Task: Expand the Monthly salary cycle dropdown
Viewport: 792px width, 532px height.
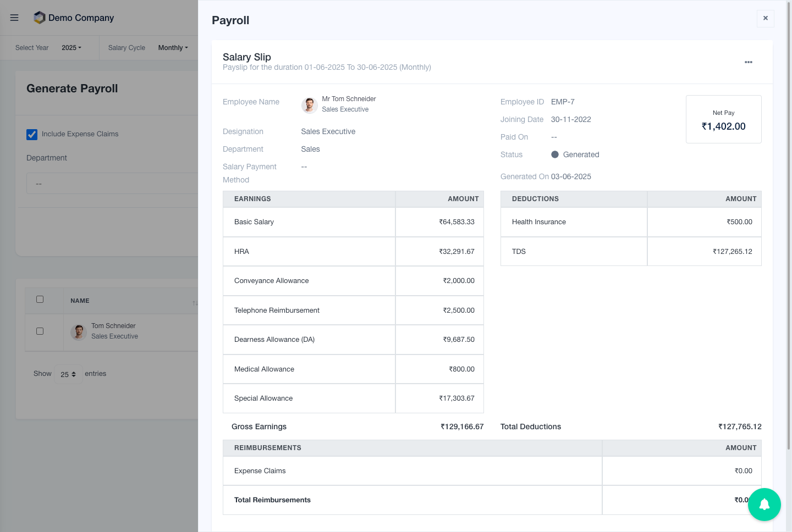Action: pyautogui.click(x=173, y=48)
